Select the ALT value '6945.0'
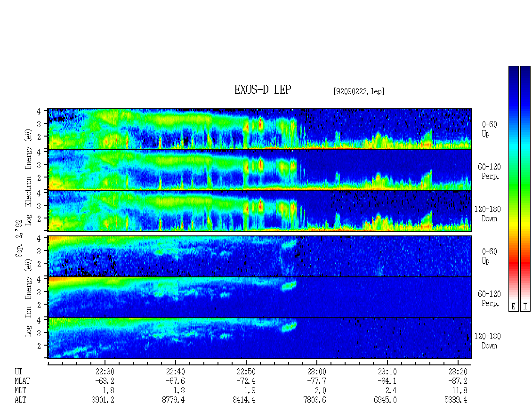The width and height of the screenshot is (532, 412). pyautogui.click(x=385, y=400)
